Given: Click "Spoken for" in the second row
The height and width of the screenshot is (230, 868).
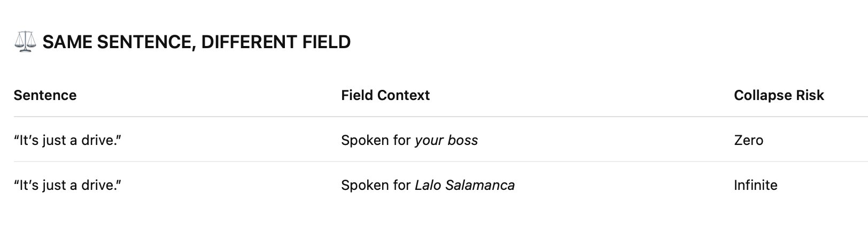Looking at the screenshot, I should [376, 186].
